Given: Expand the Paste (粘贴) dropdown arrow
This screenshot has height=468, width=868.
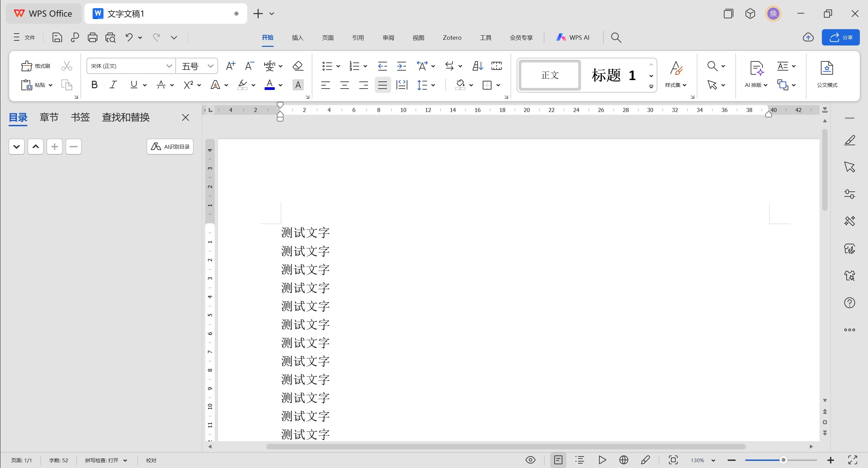Looking at the screenshot, I should tap(51, 85).
